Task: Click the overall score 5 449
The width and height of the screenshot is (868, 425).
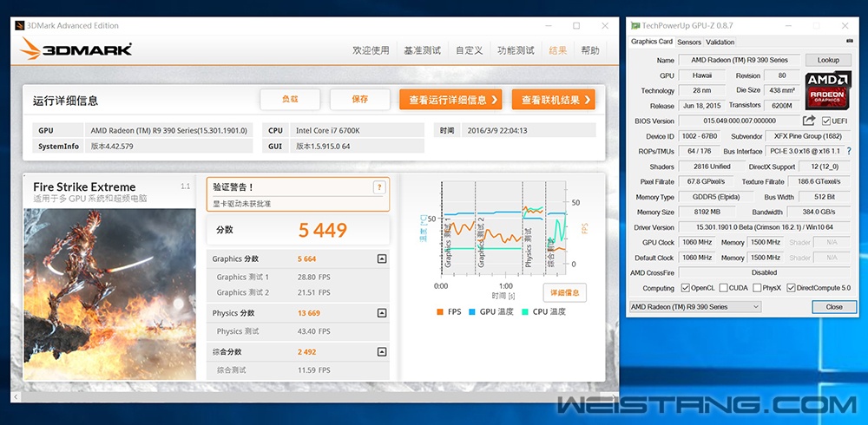Action: 323,230
